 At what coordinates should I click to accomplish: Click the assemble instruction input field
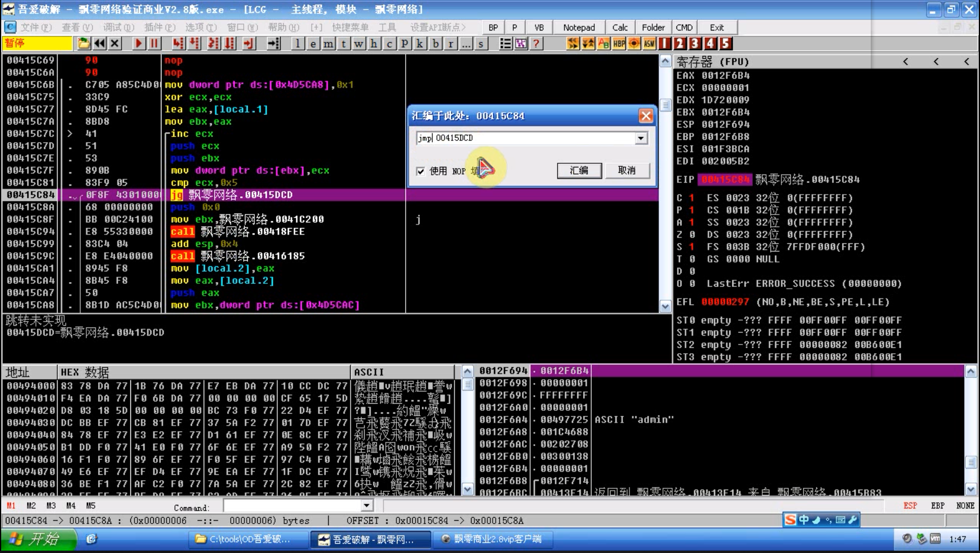pos(525,138)
